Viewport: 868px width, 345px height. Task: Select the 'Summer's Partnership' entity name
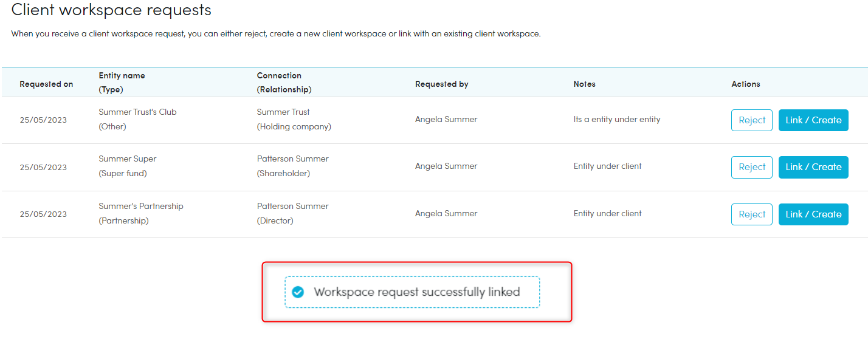click(141, 207)
